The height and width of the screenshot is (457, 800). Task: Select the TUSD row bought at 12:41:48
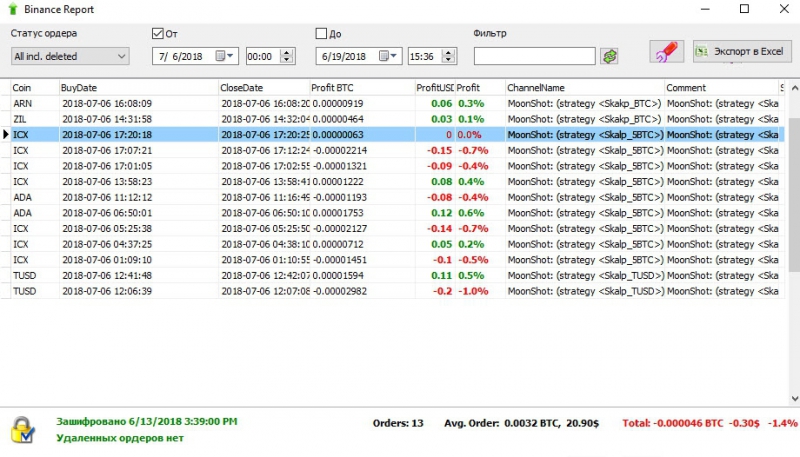[392, 275]
